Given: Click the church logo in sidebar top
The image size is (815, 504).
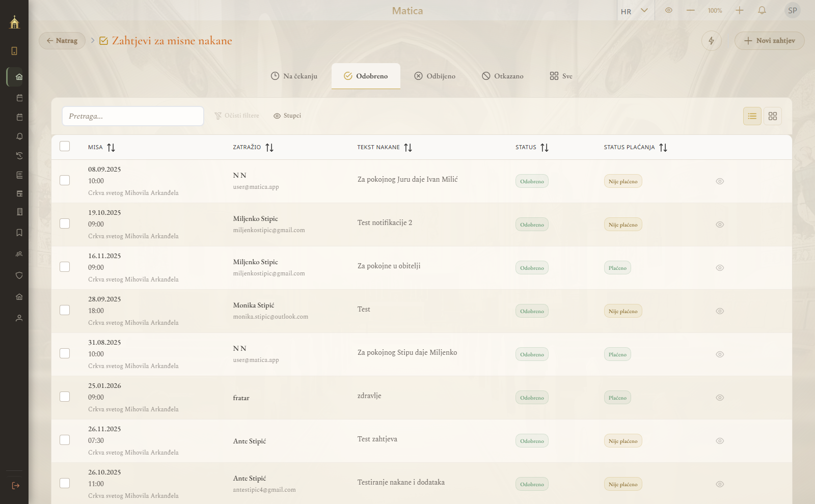Looking at the screenshot, I should pos(14,22).
